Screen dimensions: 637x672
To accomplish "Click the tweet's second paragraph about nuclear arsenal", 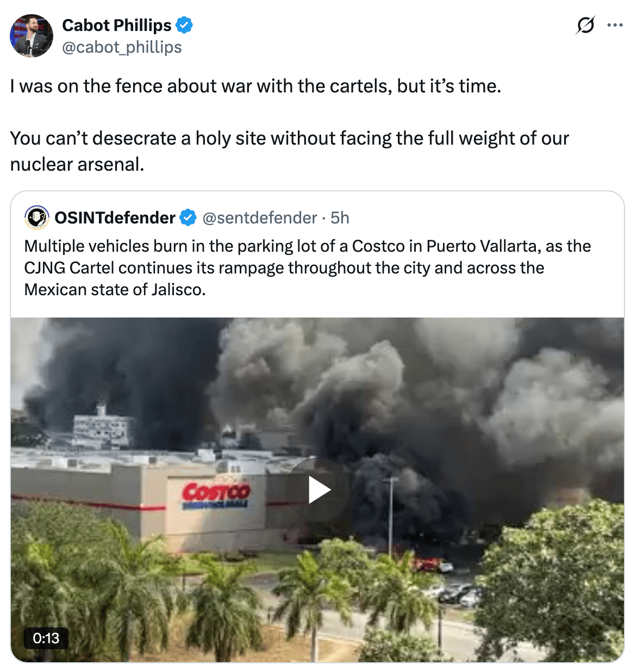I will (x=289, y=151).
